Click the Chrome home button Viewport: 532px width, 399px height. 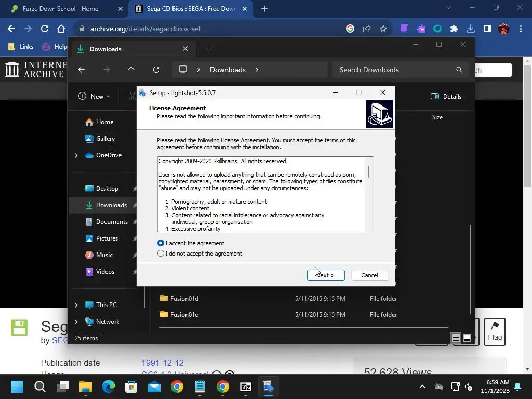pos(61,29)
